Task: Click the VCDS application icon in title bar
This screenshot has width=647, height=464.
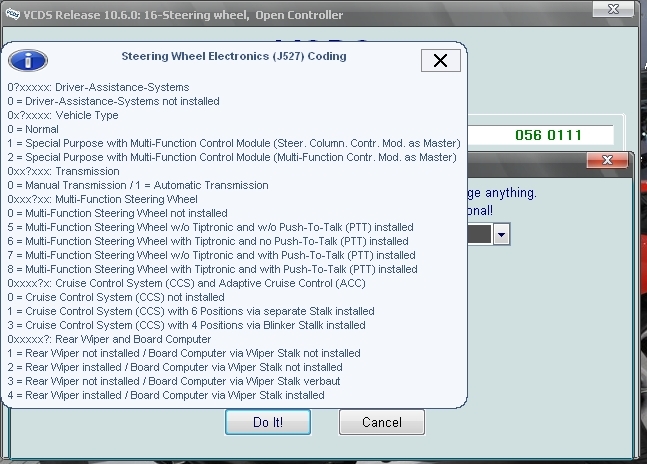Action: 12,15
